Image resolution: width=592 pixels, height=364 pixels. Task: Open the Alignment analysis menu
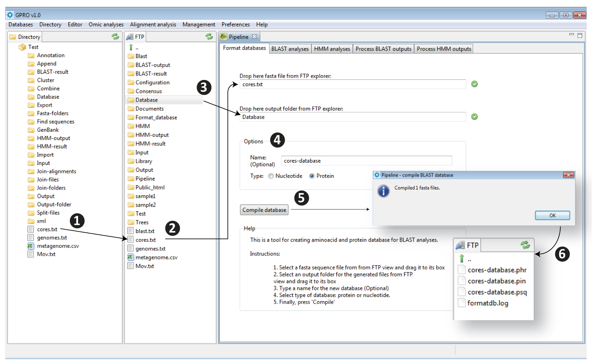(x=153, y=24)
